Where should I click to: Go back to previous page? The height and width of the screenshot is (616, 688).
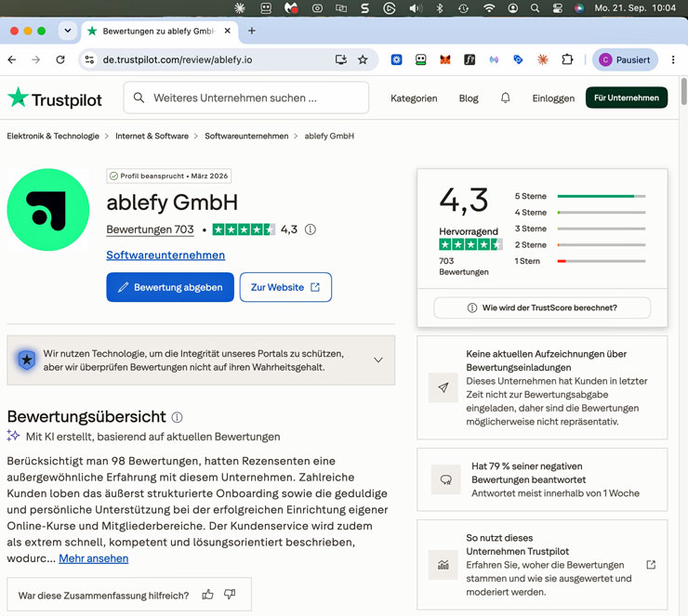[12, 59]
